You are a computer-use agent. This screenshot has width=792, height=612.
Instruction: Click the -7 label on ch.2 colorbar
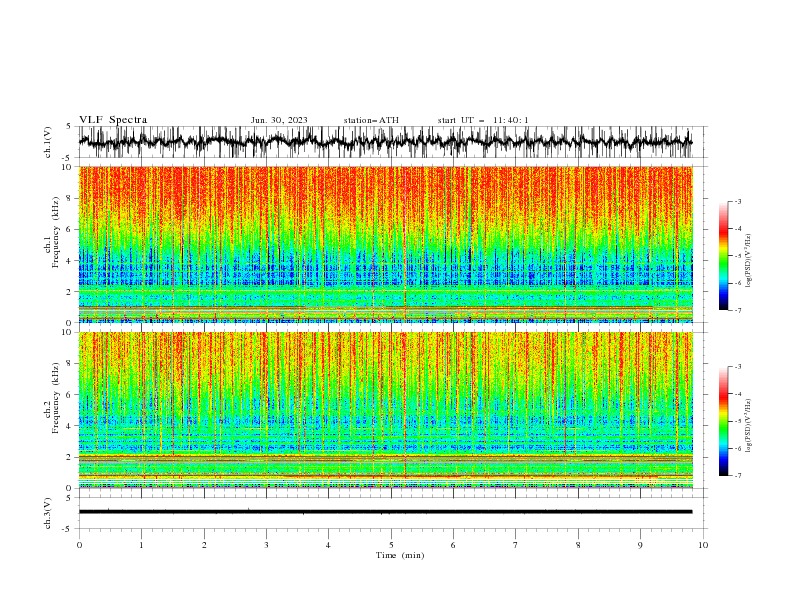pos(738,476)
